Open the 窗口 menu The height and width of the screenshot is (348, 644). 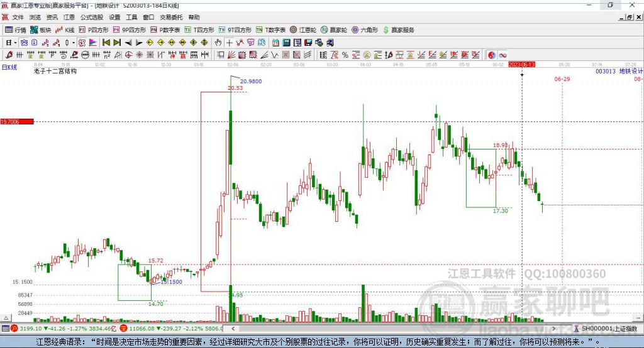[x=148, y=17]
